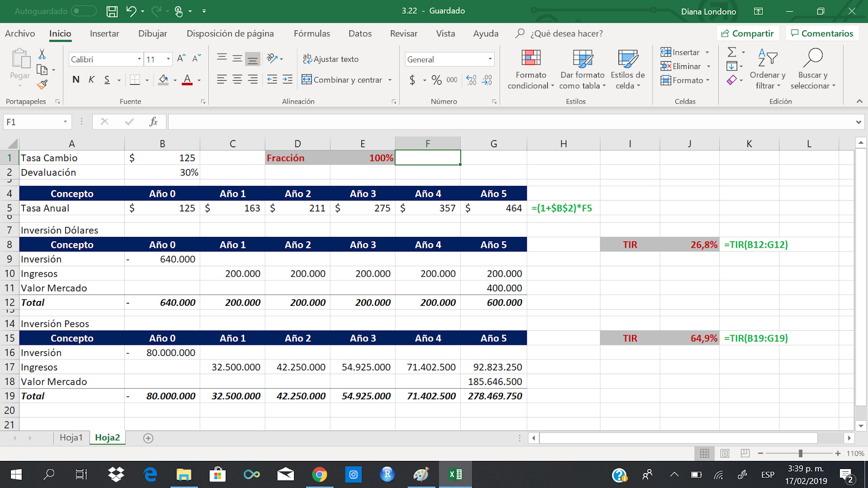Screen dimensions: 868x488
Task: Select the italic K icon
Action: click(x=91, y=79)
